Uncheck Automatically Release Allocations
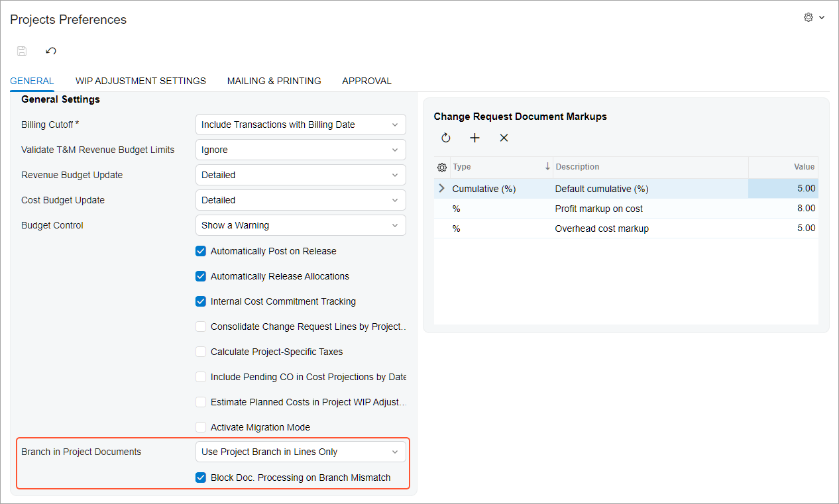Image resolution: width=839 pixels, height=504 pixels. coord(201,276)
